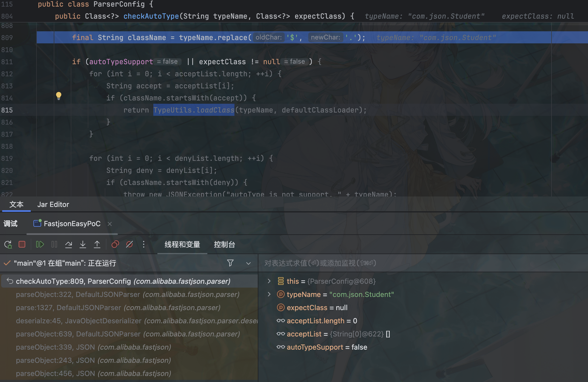Screen dimensions: 588x382
Task: Open the View Breakpoints dialog
Action: click(x=115, y=244)
